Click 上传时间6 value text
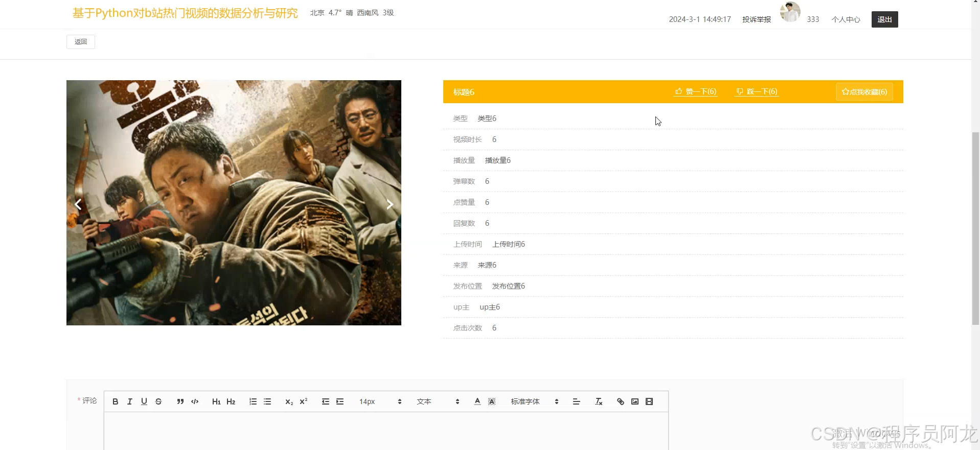 508,244
